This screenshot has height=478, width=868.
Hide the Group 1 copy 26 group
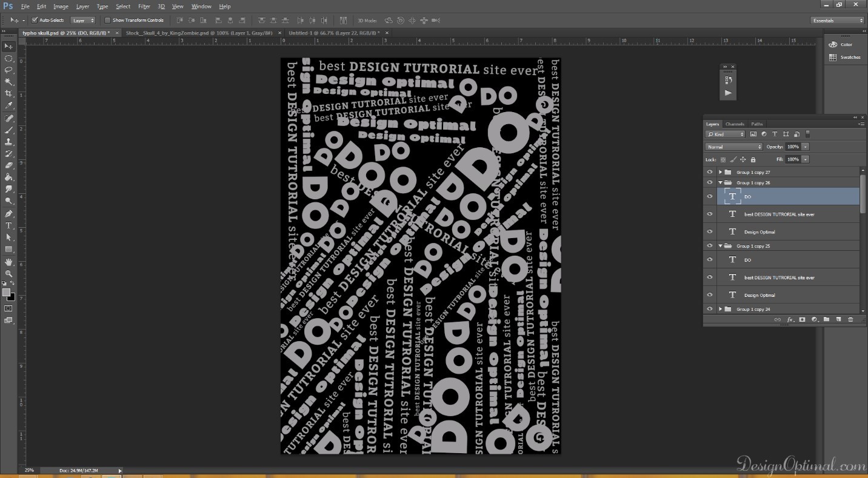pyautogui.click(x=710, y=182)
